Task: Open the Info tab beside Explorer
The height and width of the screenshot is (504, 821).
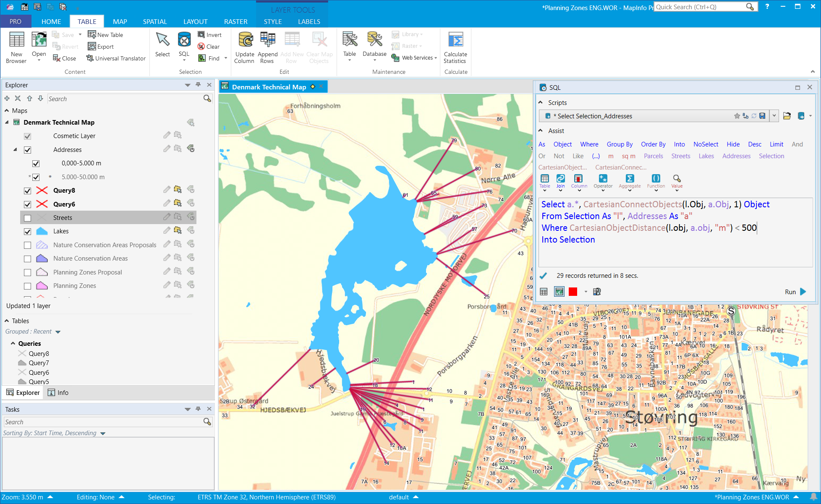Action: point(58,392)
